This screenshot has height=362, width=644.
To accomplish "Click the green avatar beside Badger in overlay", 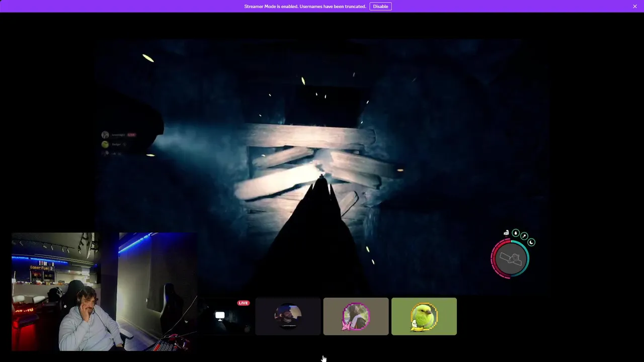I will 105,144.
